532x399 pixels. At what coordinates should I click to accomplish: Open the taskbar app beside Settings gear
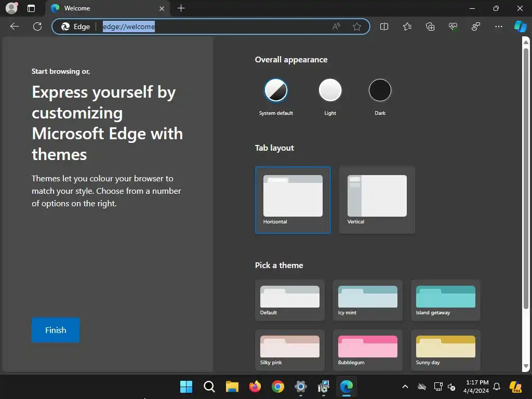click(324, 387)
